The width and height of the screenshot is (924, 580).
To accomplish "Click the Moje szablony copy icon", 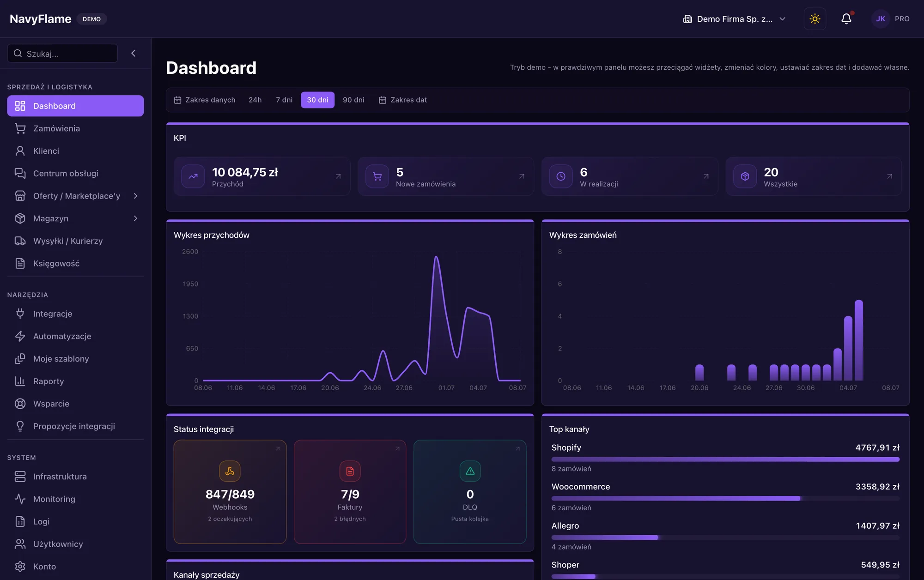I will point(20,359).
